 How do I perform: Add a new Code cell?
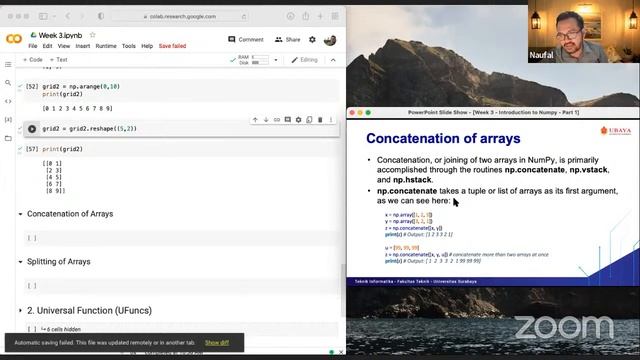tap(33, 60)
